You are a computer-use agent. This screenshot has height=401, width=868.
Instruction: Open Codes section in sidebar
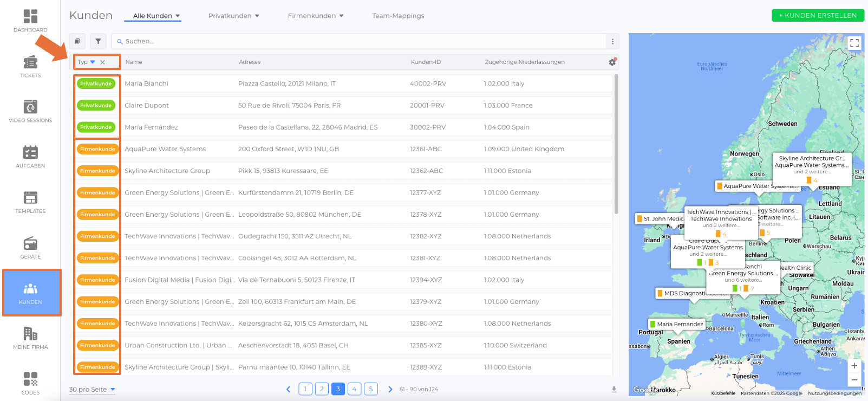pyautogui.click(x=30, y=383)
